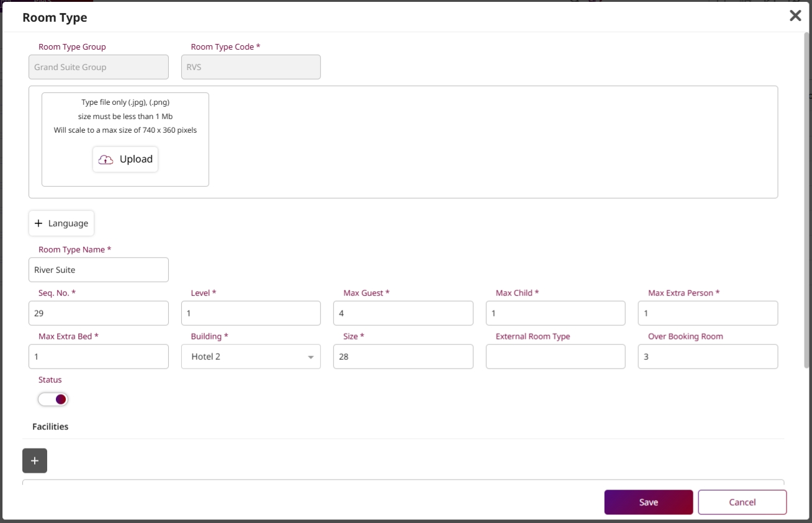The width and height of the screenshot is (812, 523).
Task: Select the Max Guest input field
Action: coord(403,313)
